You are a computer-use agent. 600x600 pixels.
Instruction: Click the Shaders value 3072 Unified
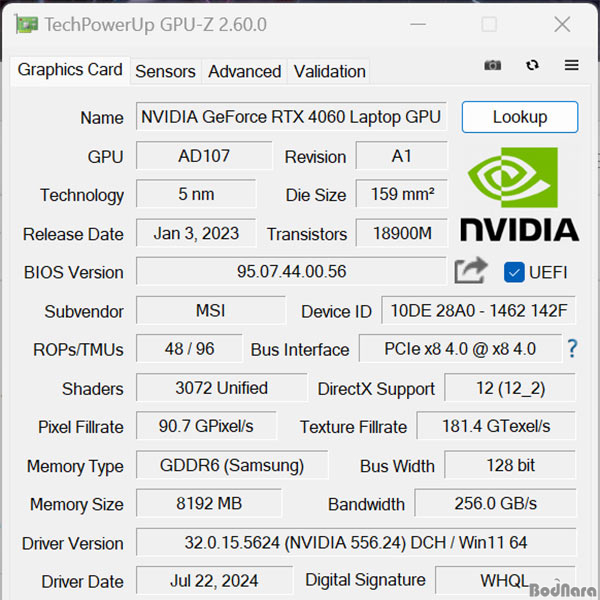click(x=221, y=388)
